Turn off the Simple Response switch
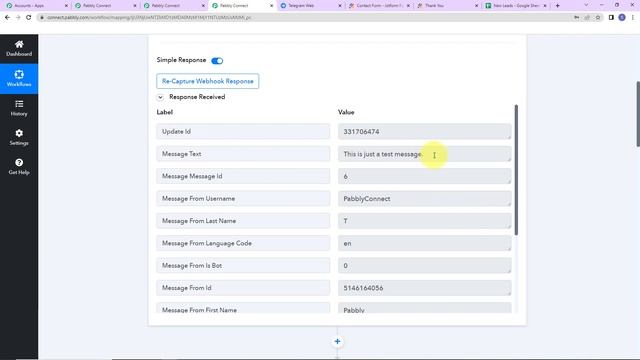Screen dimensions: 640x360 [217, 61]
